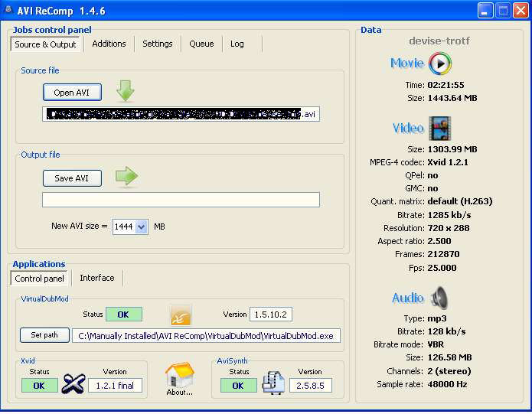This screenshot has height=414, width=532.
Task: Click the resolution value 720 x 288
Action: 449,228
